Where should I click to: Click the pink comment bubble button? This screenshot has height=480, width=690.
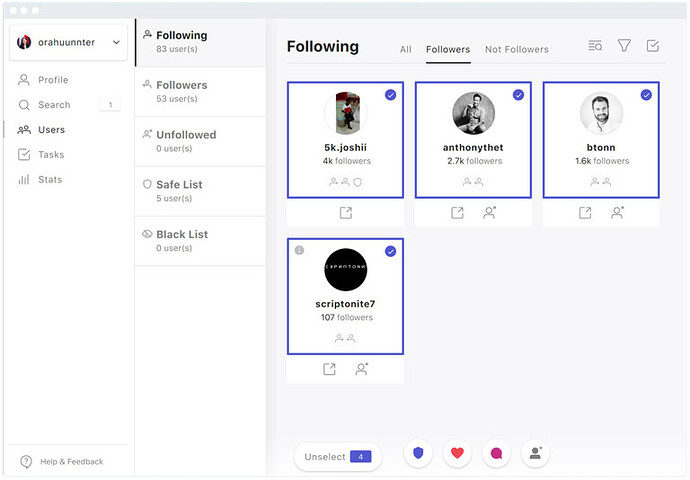(x=496, y=453)
